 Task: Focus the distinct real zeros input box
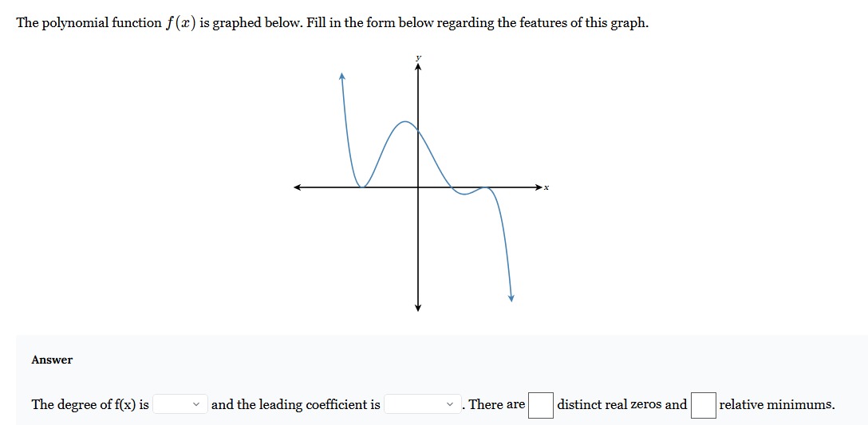(540, 404)
